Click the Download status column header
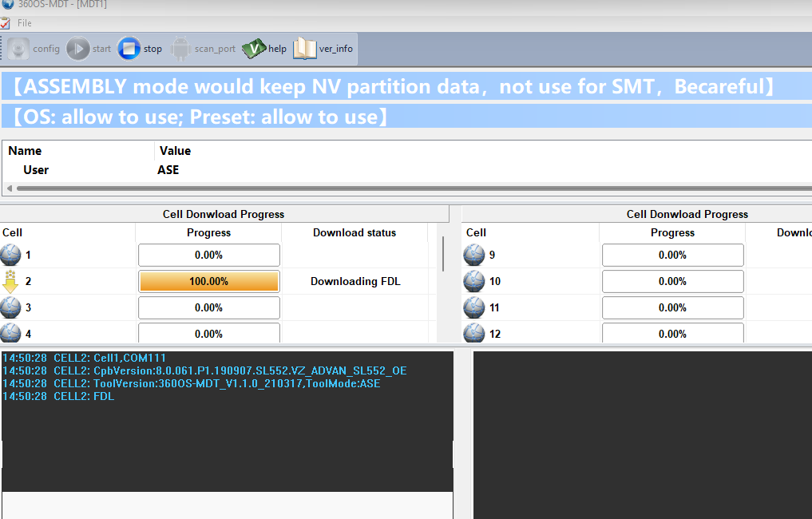 354,233
